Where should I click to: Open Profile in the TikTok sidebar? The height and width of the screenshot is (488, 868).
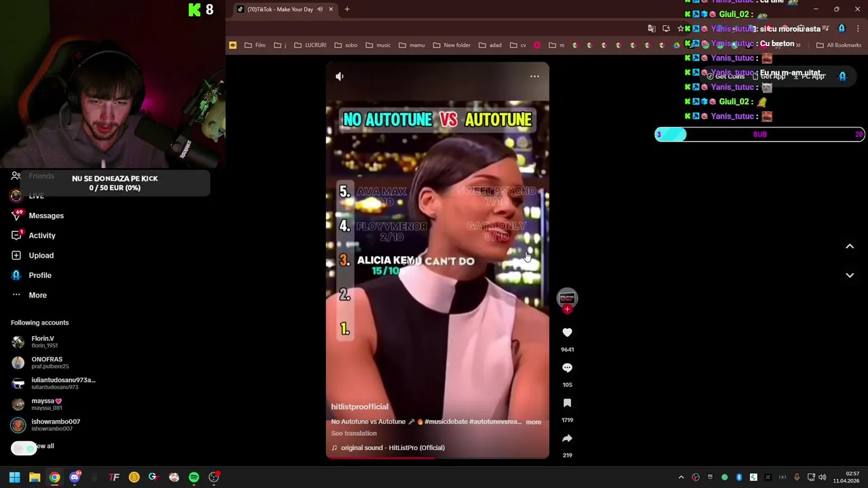pos(32,275)
